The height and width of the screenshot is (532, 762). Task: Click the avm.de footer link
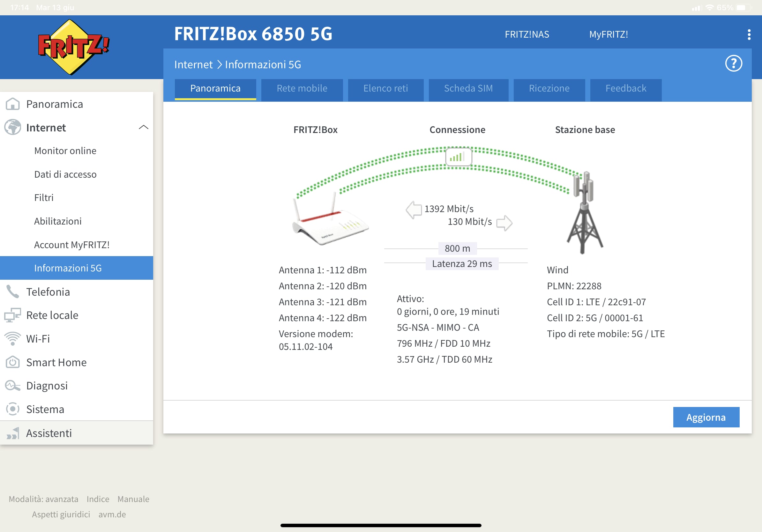(x=112, y=514)
